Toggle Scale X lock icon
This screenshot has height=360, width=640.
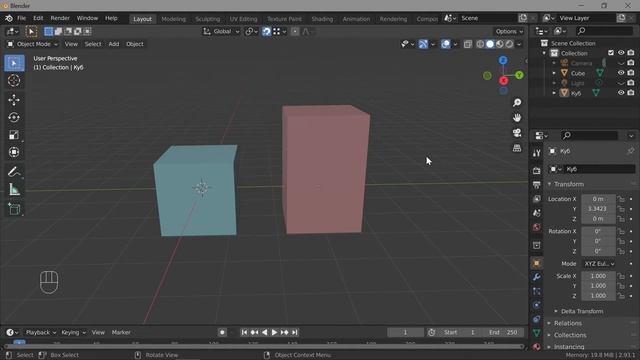[621, 276]
